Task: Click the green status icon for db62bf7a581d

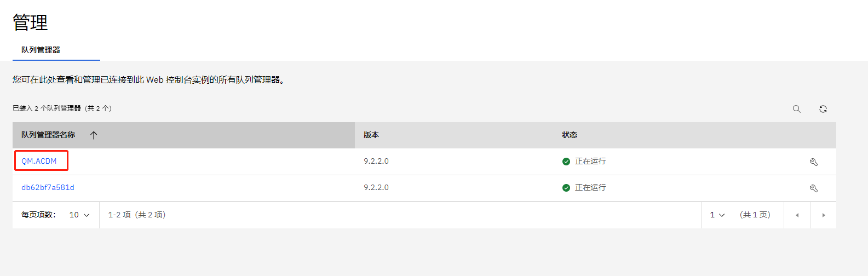Action: point(566,188)
